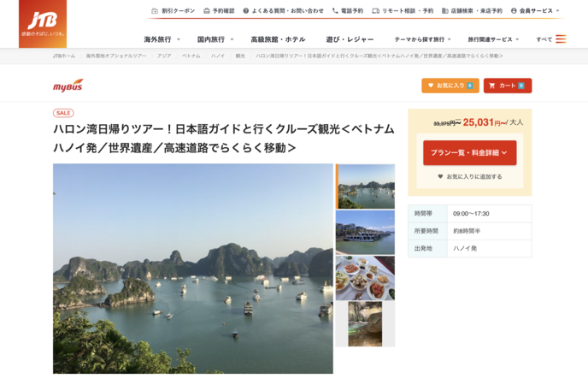Open the カート shopping cart button
Image resolution: width=588 pixels, height=379 pixels.
tap(508, 86)
